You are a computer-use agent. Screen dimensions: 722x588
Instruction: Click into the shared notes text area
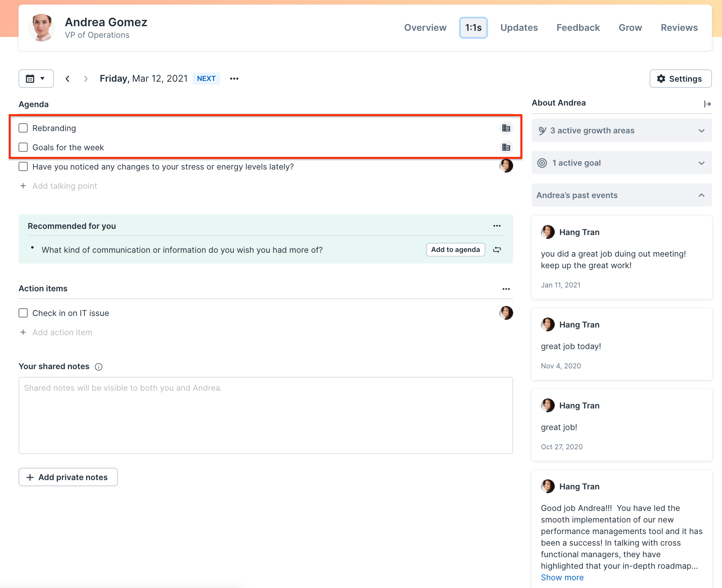pos(266,415)
